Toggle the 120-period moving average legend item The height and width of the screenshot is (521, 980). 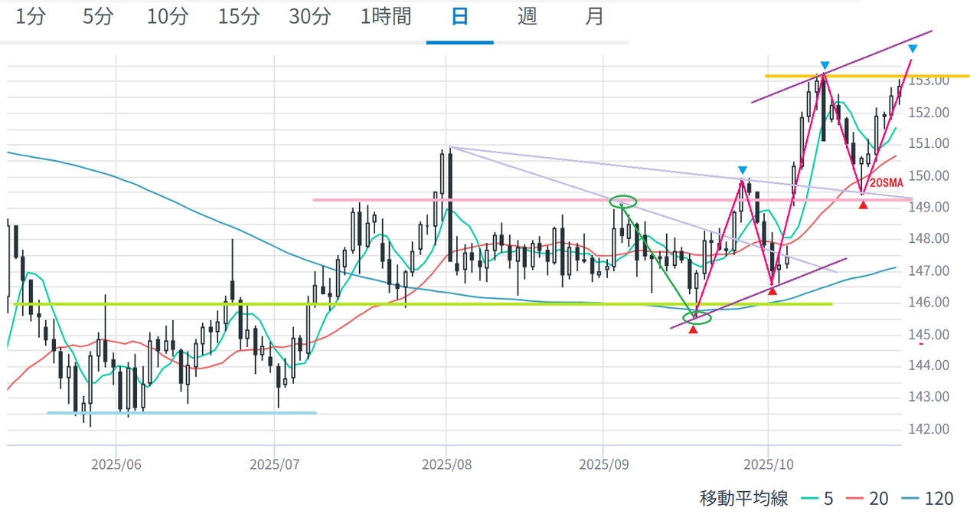929,499
